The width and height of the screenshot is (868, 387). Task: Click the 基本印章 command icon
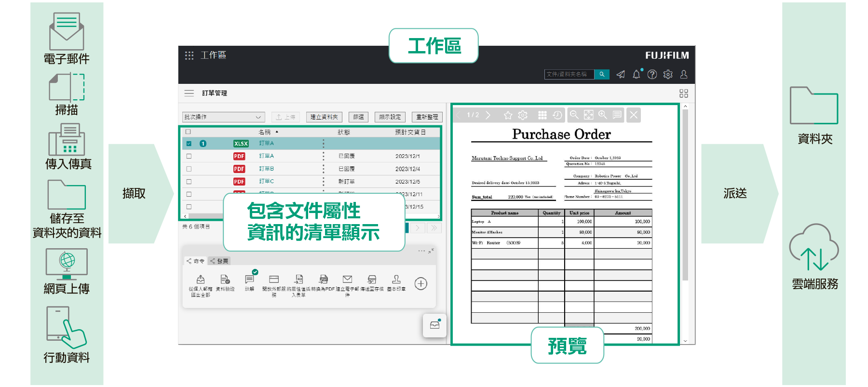[396, 280]
